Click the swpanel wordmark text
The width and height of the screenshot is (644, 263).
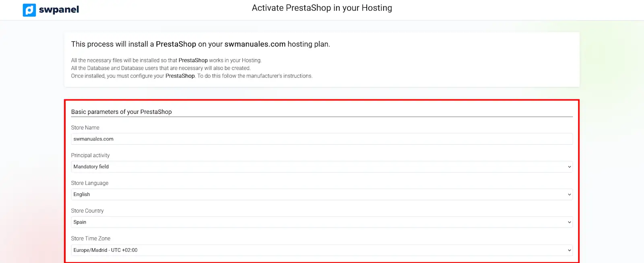[x=58, y=10]
